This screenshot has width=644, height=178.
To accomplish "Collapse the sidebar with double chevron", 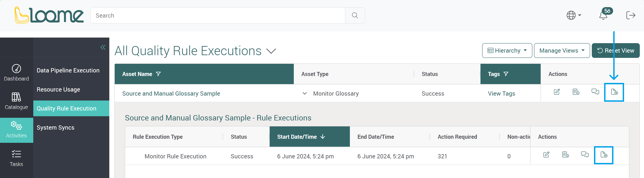I will pos(103,47).
